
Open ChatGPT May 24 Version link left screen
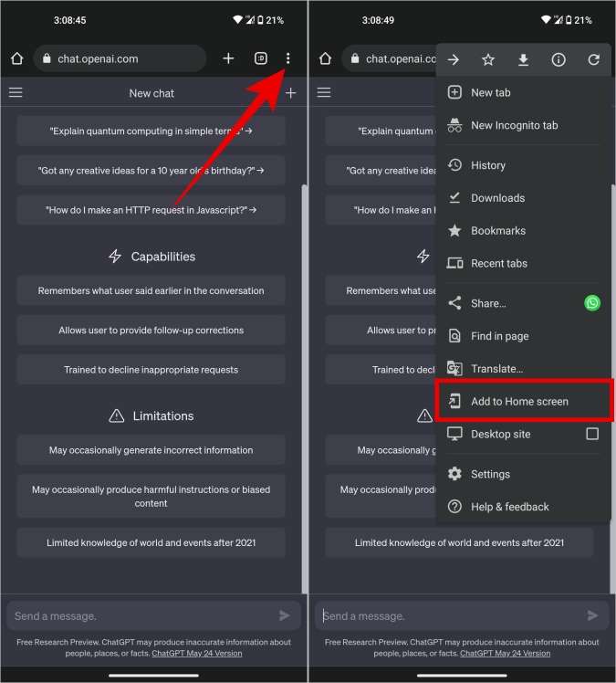[x=197, y=653]
